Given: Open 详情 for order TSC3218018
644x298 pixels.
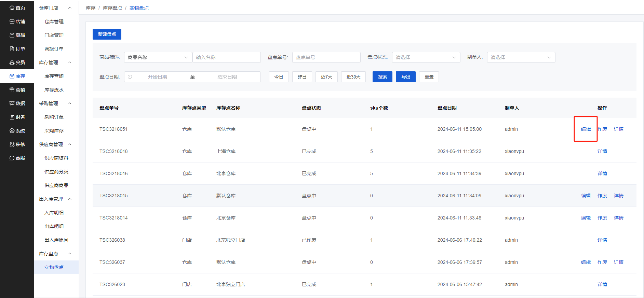Looking at the screenshot, I should coord(602,151).
